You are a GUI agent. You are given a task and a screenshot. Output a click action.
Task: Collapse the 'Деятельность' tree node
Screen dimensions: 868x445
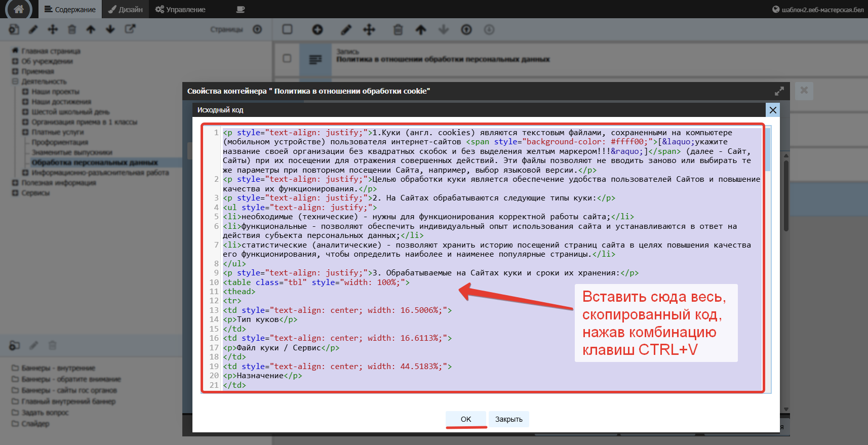pyautogui.click(x=15, y=82)
